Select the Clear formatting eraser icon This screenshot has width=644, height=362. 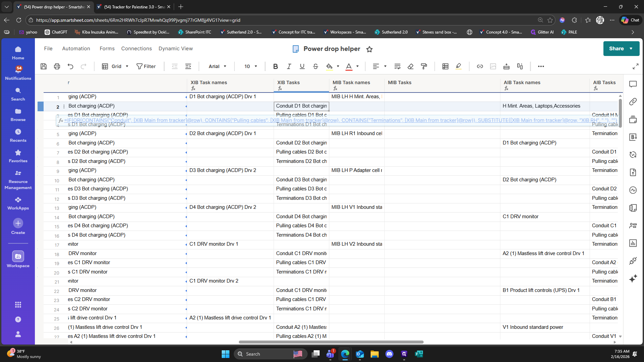coord(411,66)
